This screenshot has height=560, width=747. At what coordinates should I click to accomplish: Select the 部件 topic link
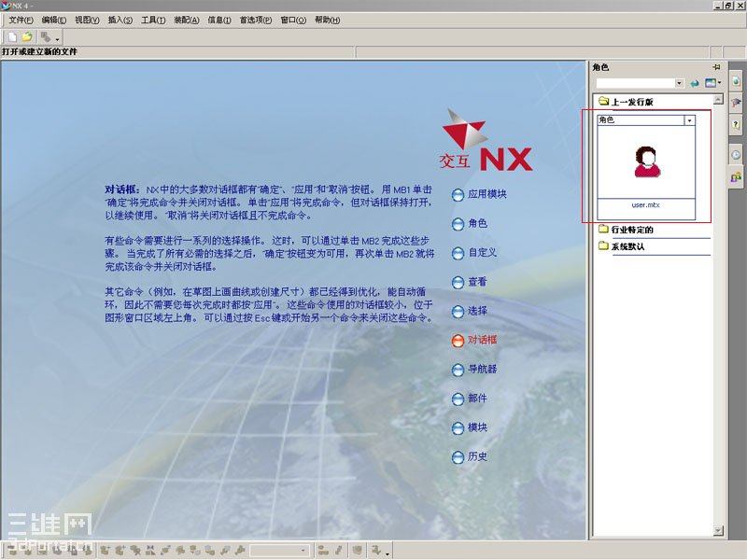470,399
